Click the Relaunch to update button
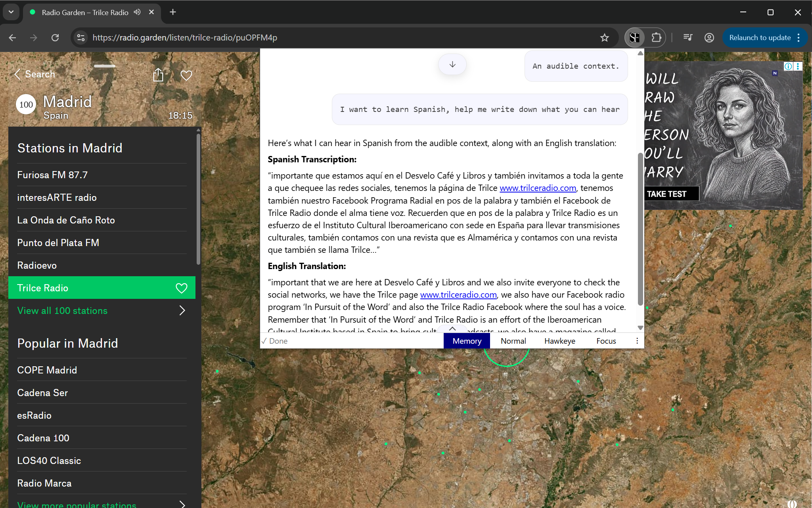Image resolution: width=812 pixels, height=508 pixels. click(x=760, y=37)
